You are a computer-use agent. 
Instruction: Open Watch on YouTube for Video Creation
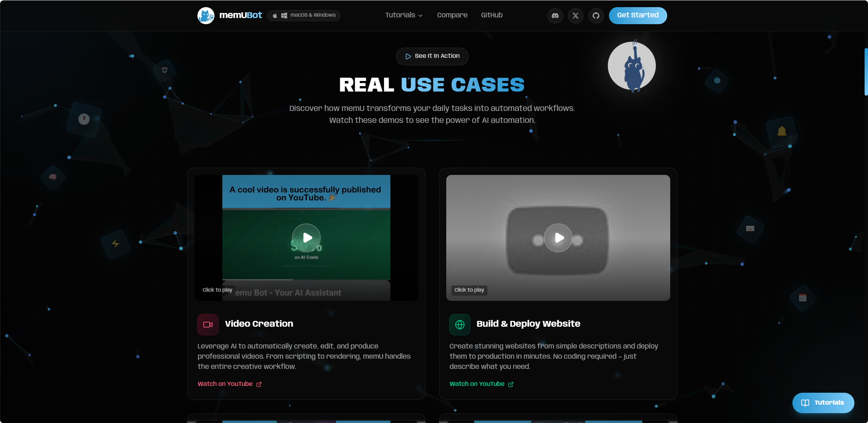(x=230, y=384)
